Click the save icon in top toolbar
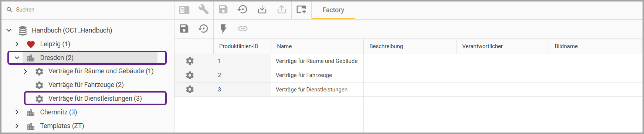Viewport: 644px width, 134px height. [x=223, y=9]
